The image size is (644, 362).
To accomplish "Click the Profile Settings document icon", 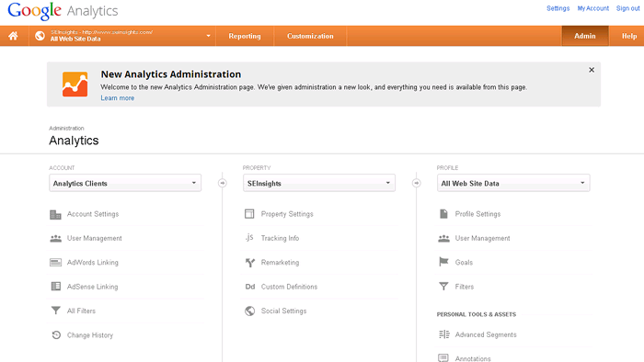I will [x=443, y=213].
